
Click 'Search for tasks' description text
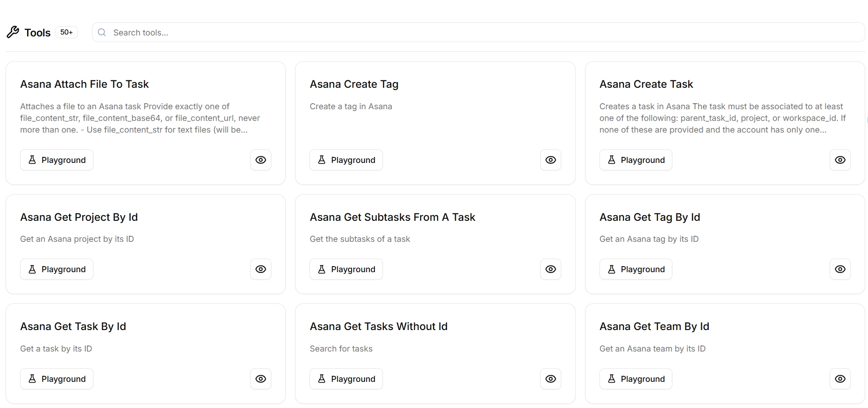[341, 349]
